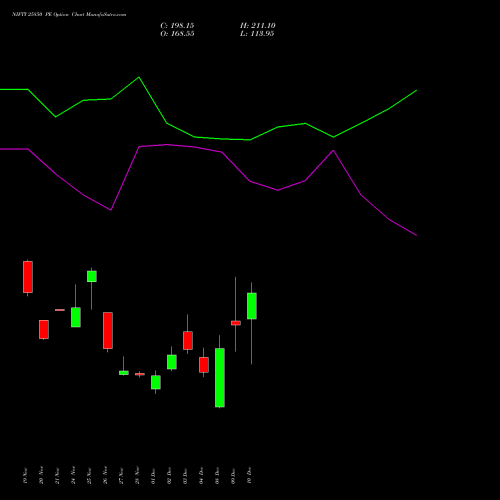Click the '10 Dec' date axis label
The image size is (500, 500).
click(250, 476)
